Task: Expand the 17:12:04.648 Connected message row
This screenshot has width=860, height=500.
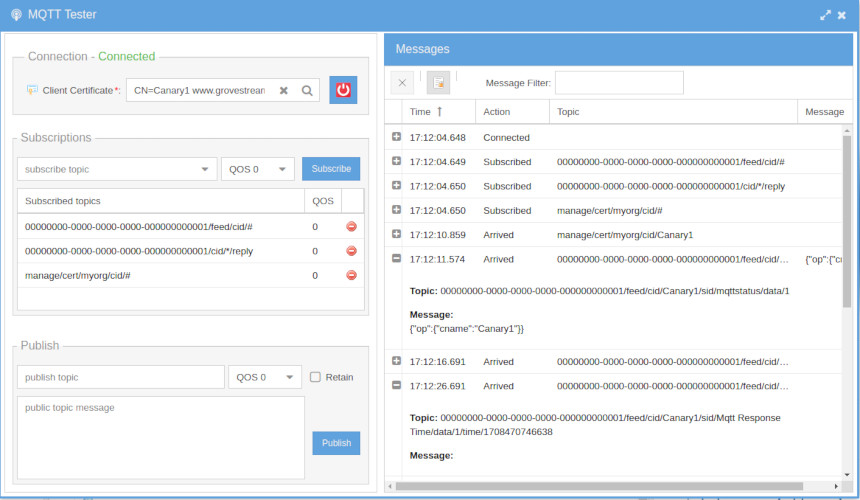Action: 396,137
